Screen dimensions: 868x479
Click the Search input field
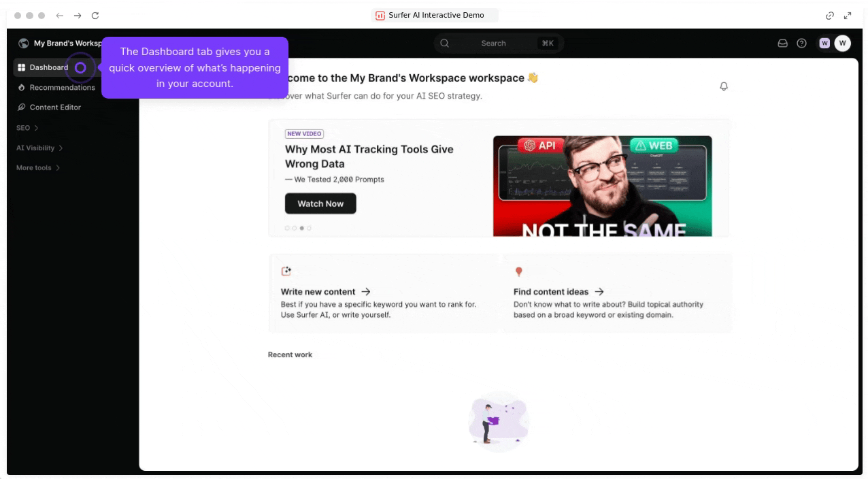coord(499,43)
